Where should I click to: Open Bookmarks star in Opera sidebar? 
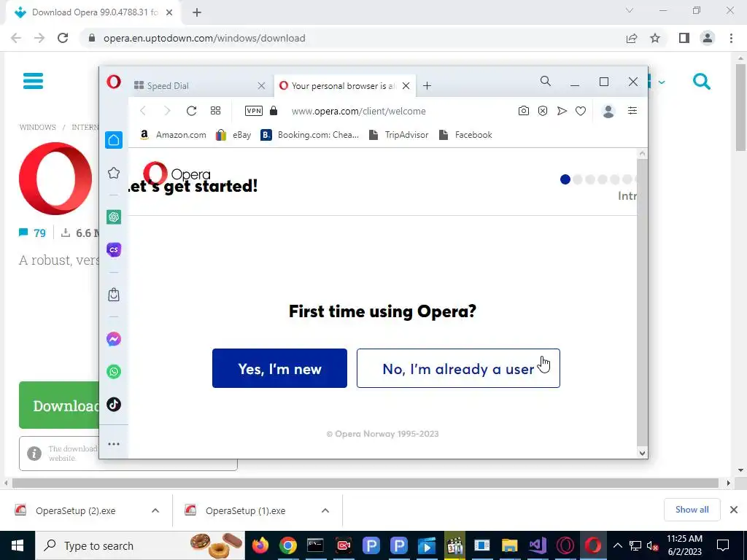coord(113,173)
